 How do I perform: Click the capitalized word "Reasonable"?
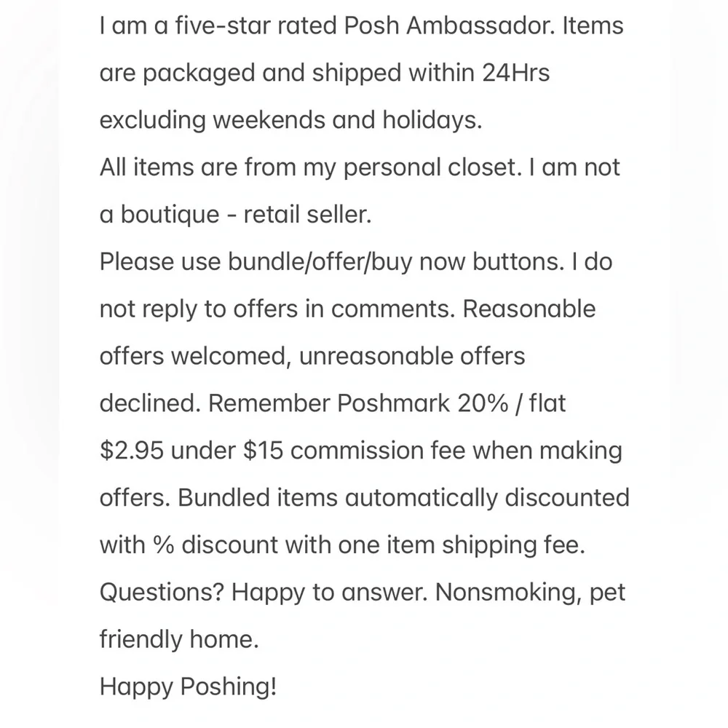[529, 309]
